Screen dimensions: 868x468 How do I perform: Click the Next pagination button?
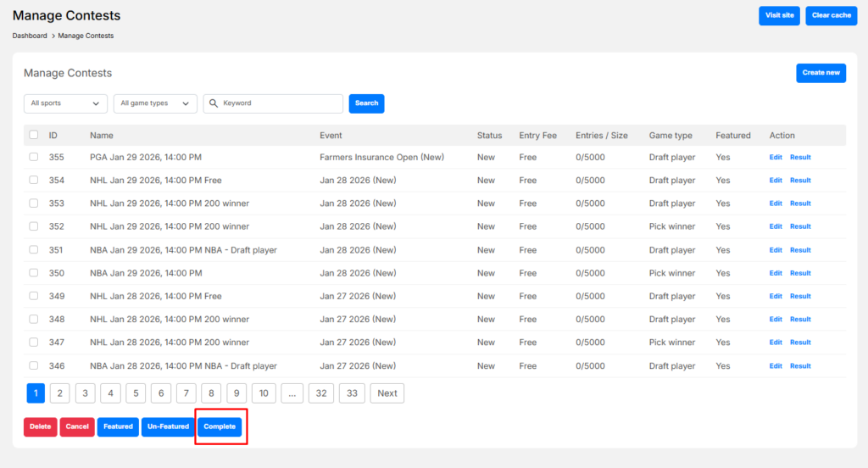tap(387, 393)
